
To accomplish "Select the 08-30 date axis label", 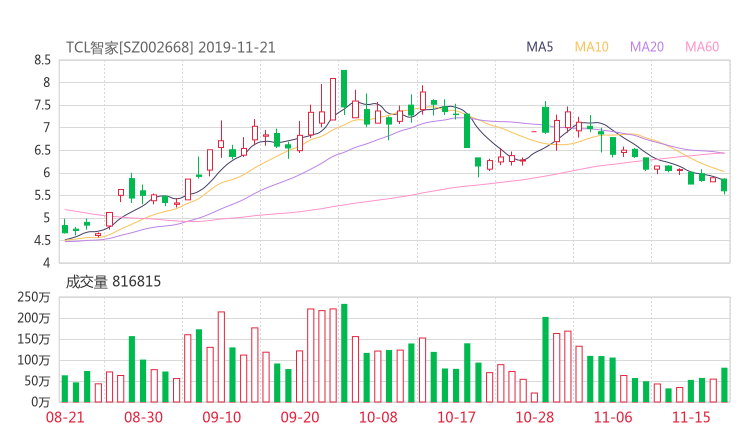I will [143, 417].
